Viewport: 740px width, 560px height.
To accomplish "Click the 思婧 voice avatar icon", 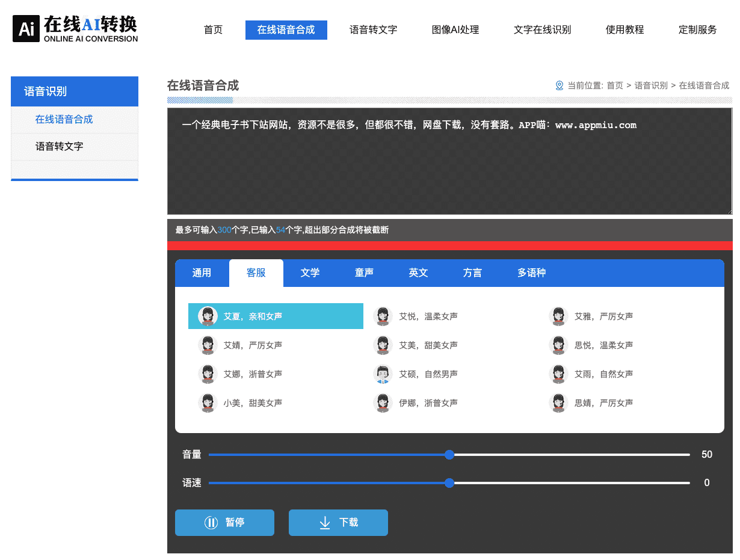I will tap(559, 403).
